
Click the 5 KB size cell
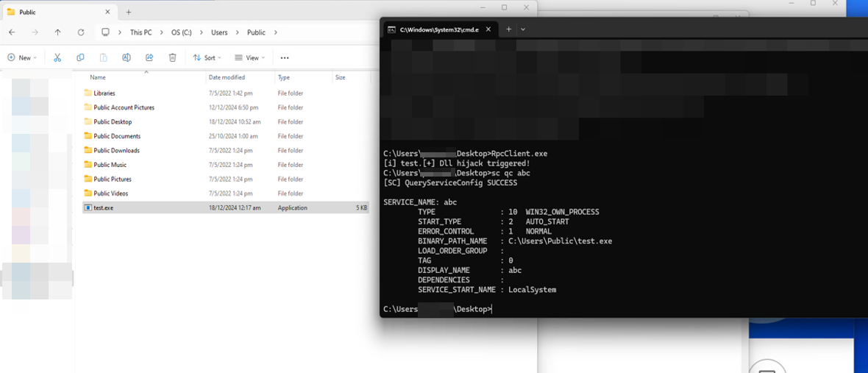[361, 208]
